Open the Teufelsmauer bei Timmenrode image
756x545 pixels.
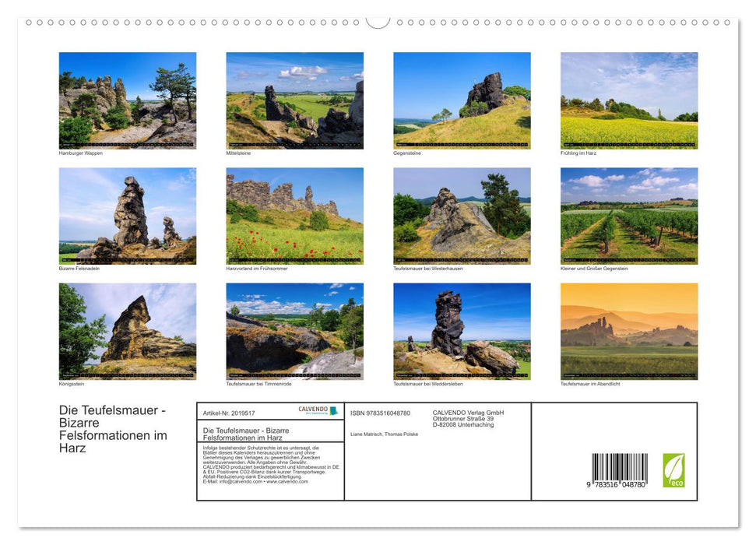click(x=294, y=331)
